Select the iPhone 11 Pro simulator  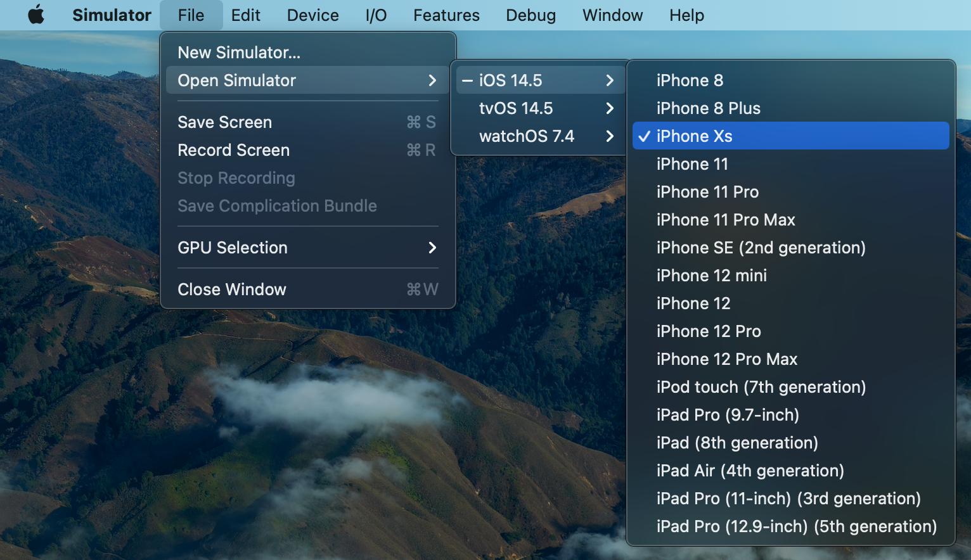(791, 192)
